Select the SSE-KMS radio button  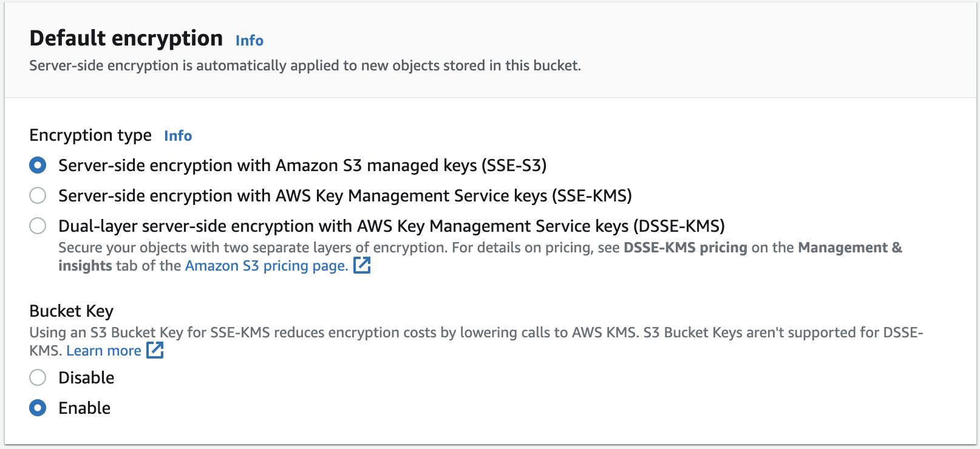point(38,195)
